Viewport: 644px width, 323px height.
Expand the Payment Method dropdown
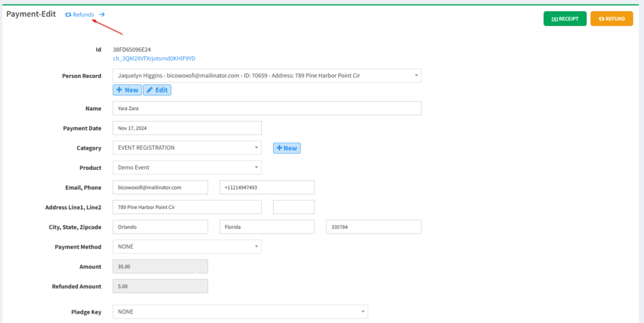point(187,247)
